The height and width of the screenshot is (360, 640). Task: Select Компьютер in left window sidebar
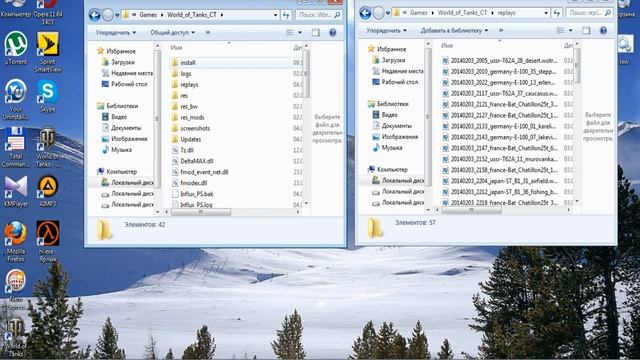tap(121, 171)
